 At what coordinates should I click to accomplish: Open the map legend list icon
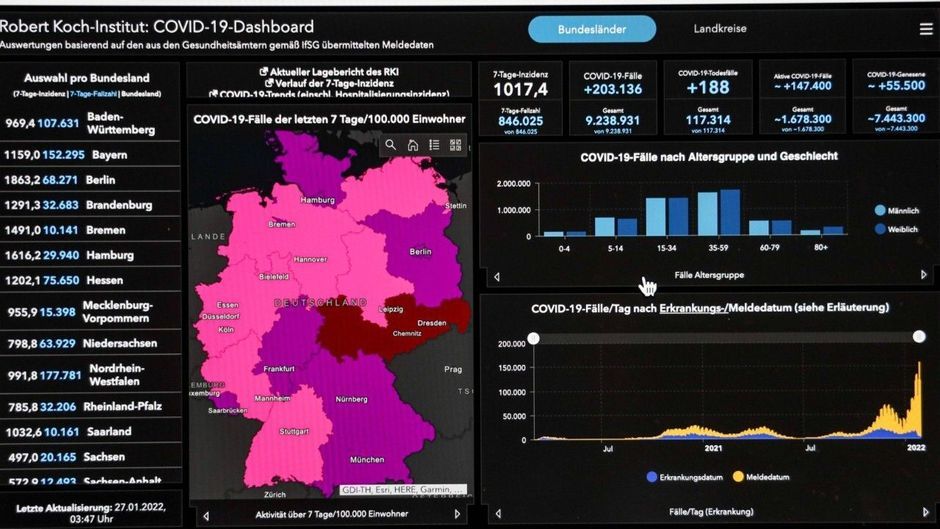pyautogui.click(x=434, y=145)
